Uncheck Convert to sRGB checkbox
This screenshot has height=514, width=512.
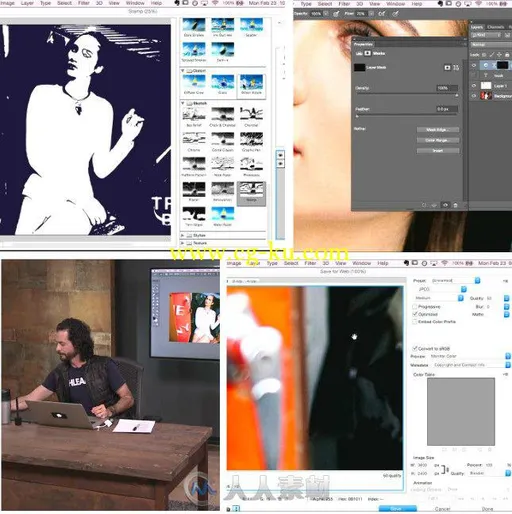(415, 348)
